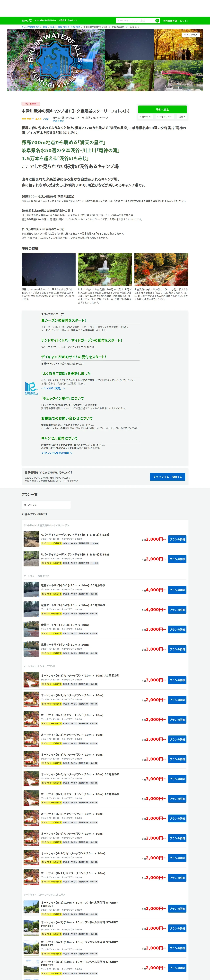Image resolution: width=210 pixels, height=980 pixels.
Task: Click thumbnail of リバーサイドガーデン[R-1 & R-2] plan
Action: coord(31,539)
